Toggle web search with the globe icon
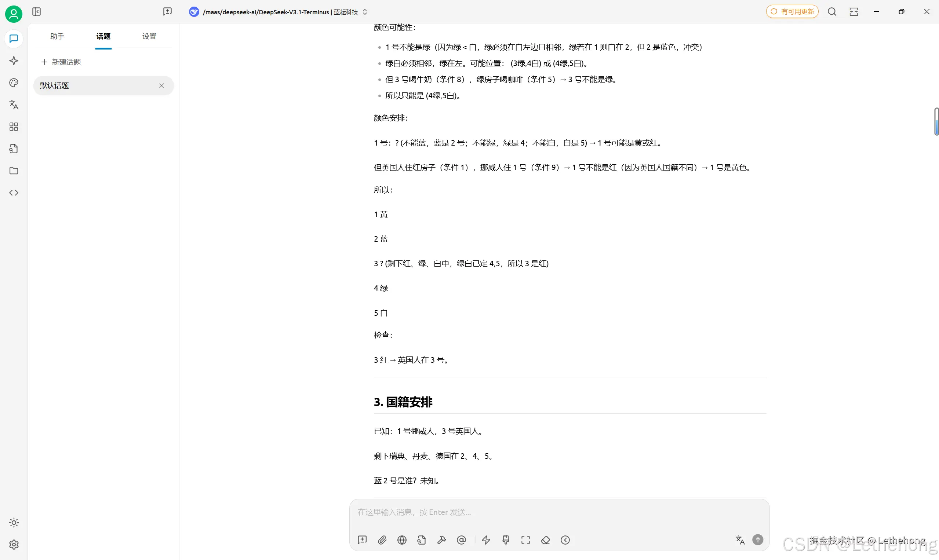 pos(402,540)
